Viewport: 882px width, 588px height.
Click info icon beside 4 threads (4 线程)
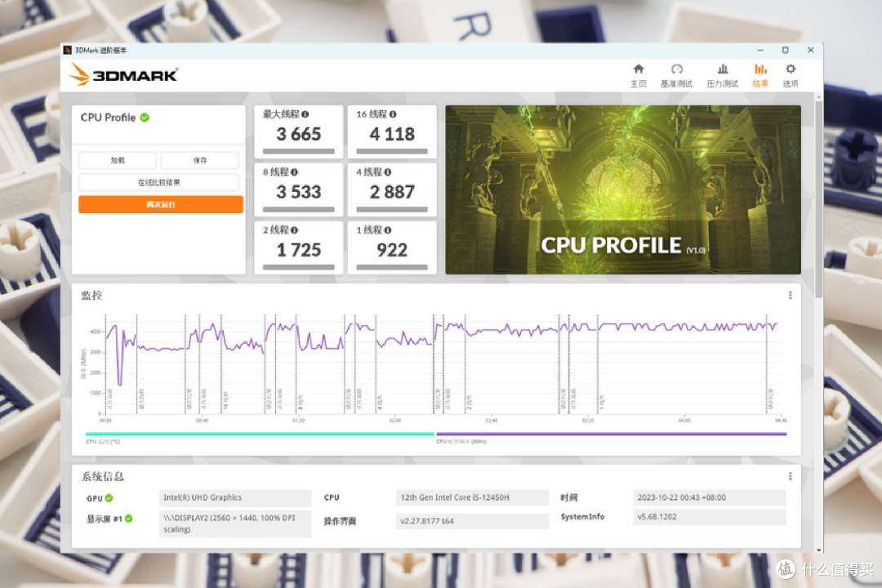click(388, 172)
